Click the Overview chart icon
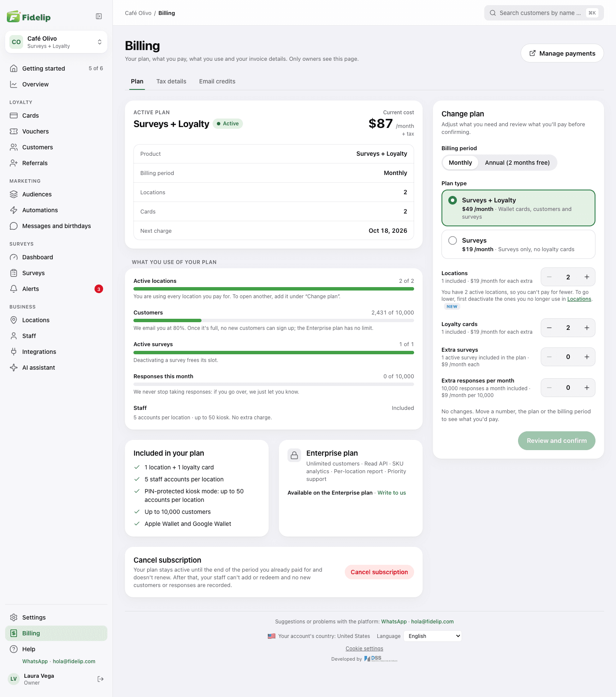The width and height of the screenshot is (616, 697). [x=14, y=84]
